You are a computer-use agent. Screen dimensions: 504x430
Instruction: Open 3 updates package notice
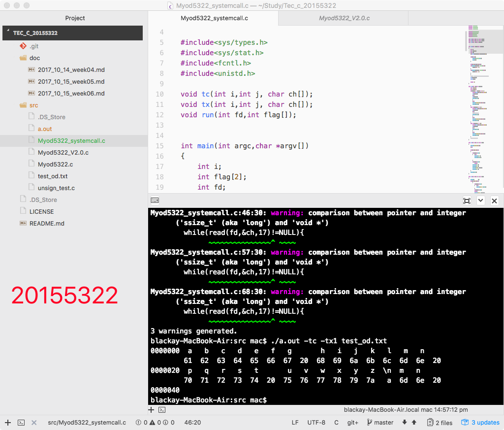click(480, 423)
